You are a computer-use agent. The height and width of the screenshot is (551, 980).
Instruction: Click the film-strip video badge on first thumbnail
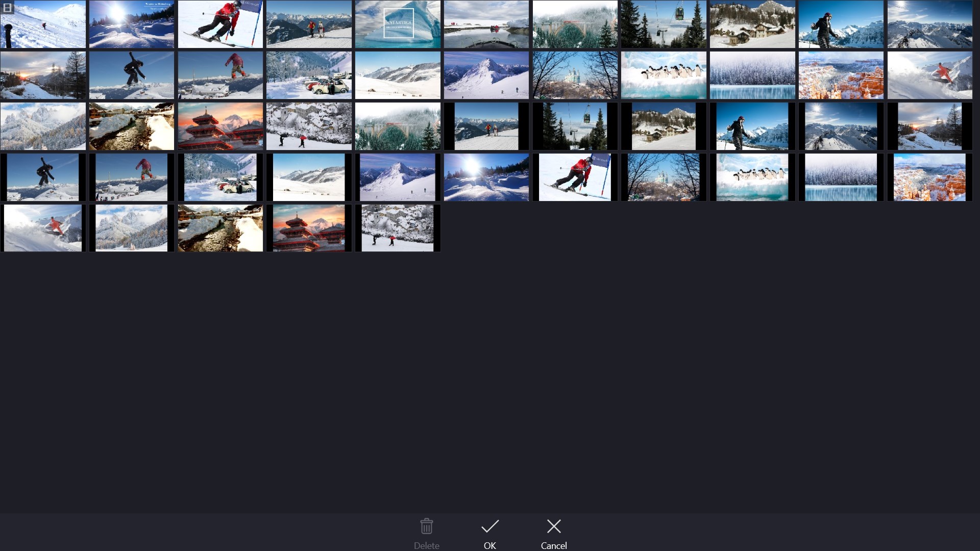8,8
